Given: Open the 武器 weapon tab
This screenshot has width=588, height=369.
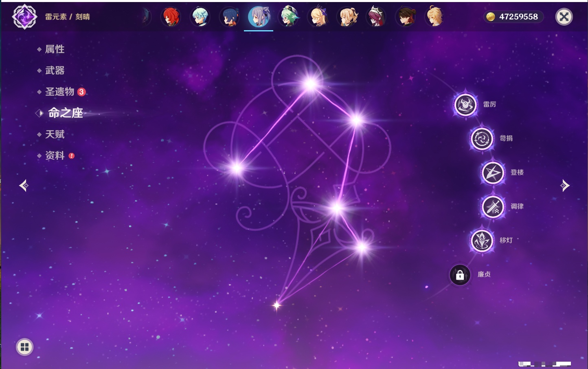Looking at the screenshot, I should point(55,71).
